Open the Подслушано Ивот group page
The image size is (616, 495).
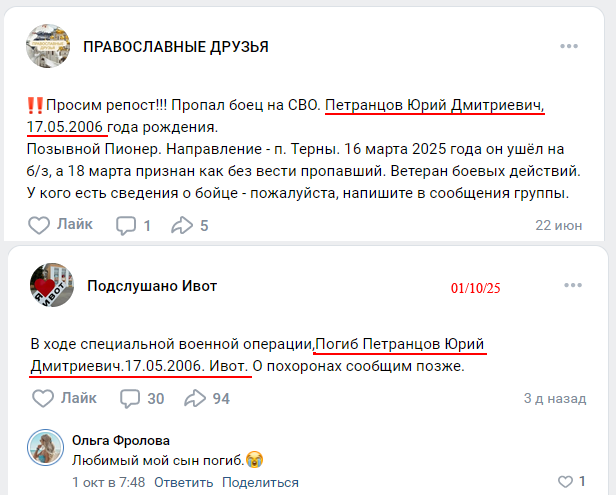(x=152, y=286)
